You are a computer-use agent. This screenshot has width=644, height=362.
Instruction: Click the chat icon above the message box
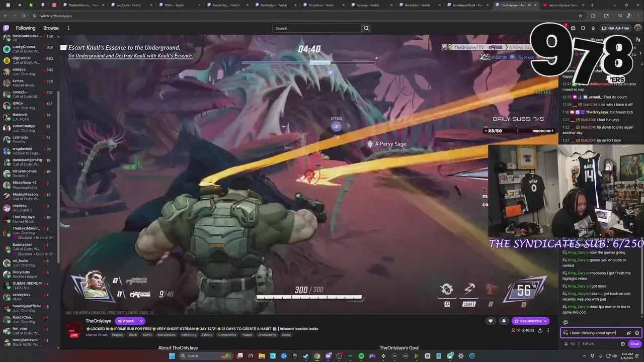point(566,323)
